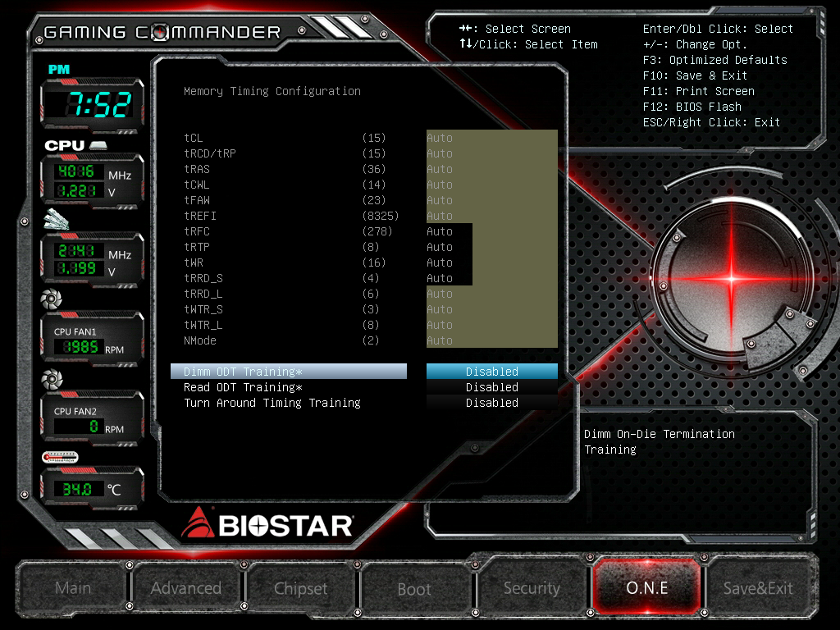Click the F12: BIOS Flash hint
840x630 pixels.
[x=692, y=107]
